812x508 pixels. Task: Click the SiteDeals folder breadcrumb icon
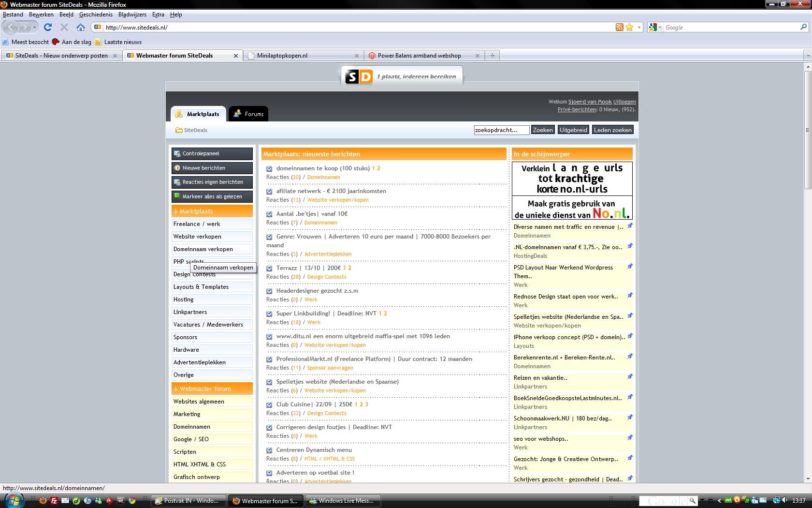tap(179, 130)
